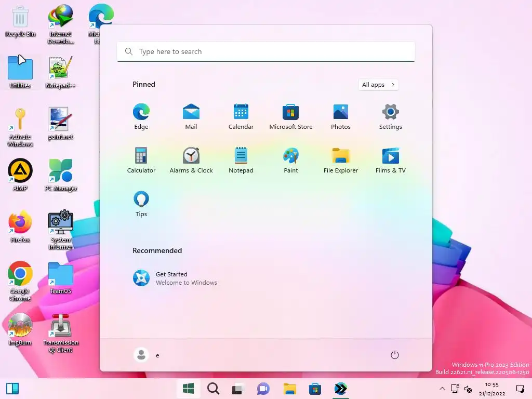Select Internet Download Manager desktop shortcut
Screen dimensions: 532x399
tap(61, 24)
